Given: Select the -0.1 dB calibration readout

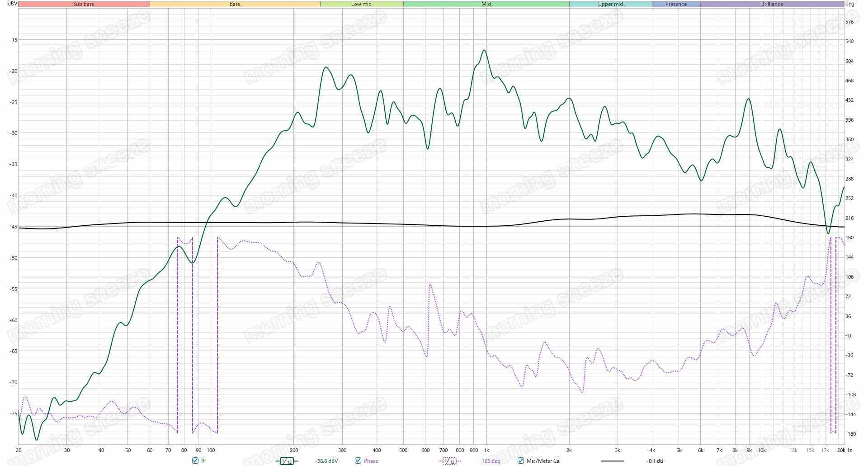Looking at the screenshot, I should coord(655,461).
